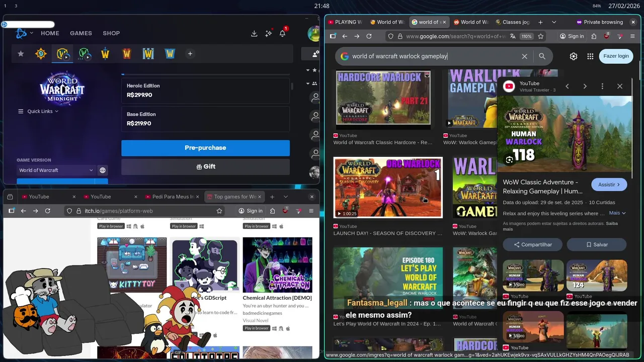The width and height of the screenshot is (644, 362).
Task: Open the Battle.net logo menu
Action: click(x=21, y=33)
